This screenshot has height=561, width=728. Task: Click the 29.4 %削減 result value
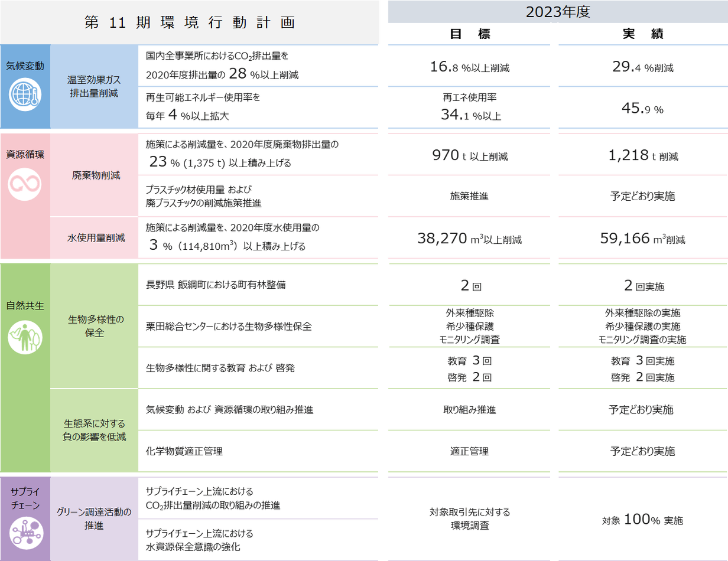(643, 66)
